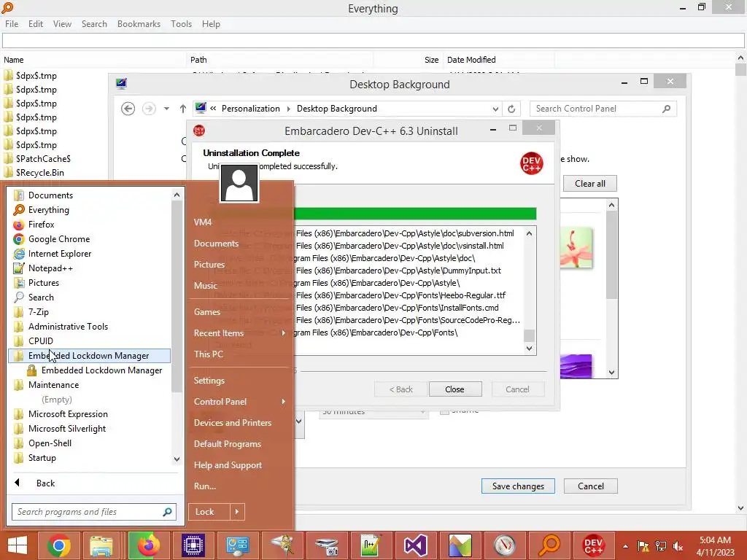
Task: Open Run... from the Start menu
Action: coord(205,486)
